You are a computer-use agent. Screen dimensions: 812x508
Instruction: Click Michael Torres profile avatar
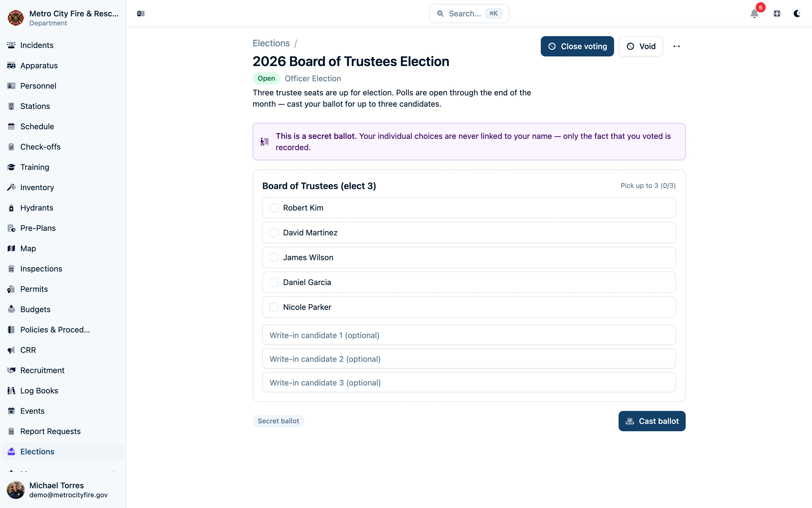tap(16, 490)
